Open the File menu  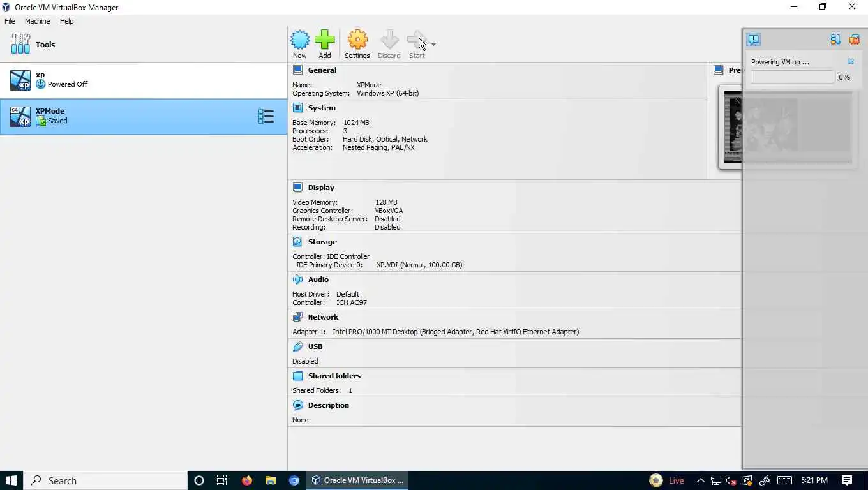pos(10,21)
